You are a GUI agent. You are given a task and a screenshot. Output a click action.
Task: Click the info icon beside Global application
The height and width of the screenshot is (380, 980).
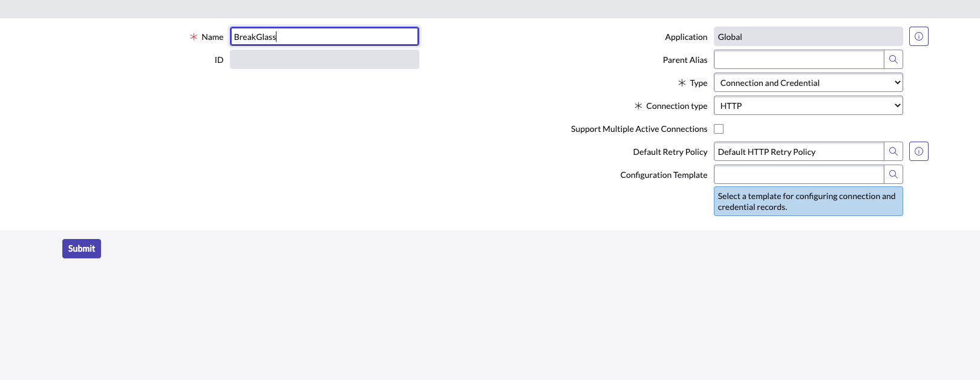918,36
